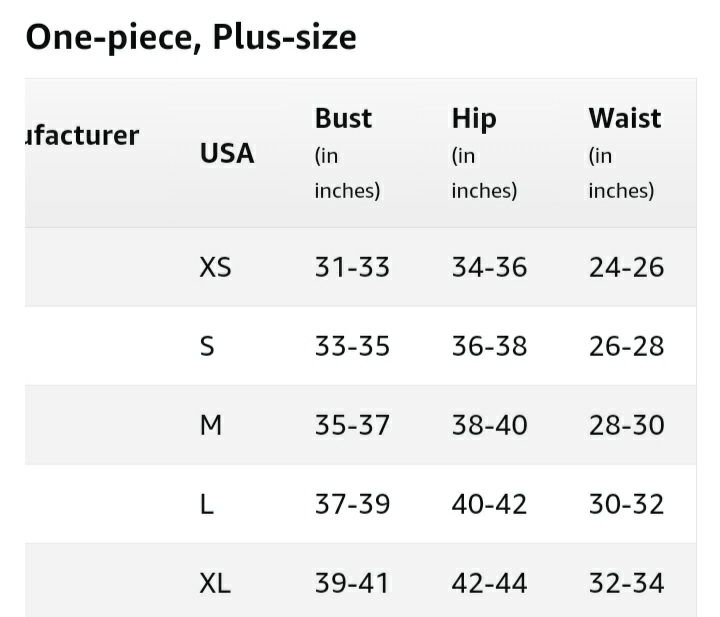Click the M waist value 28-30
Viewport: 720px width, 617px height.
[x=626, y=425]
